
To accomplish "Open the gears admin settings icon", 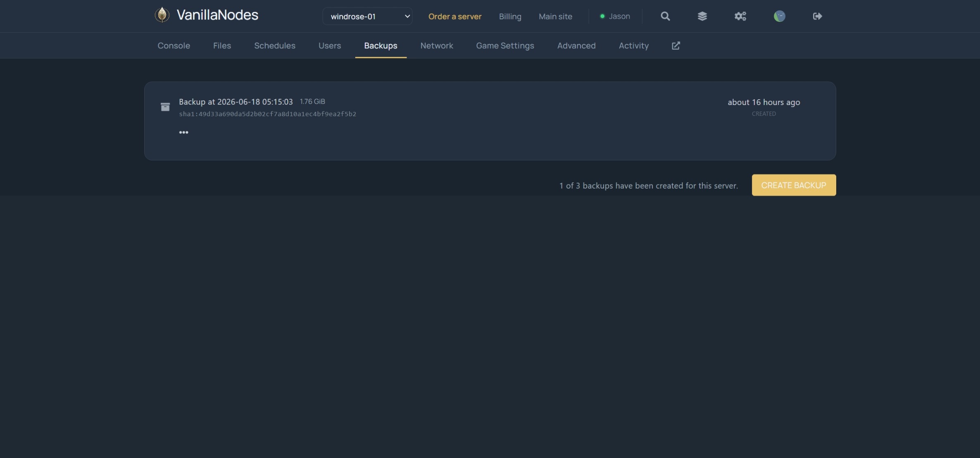I will click(x=740, y=16).
